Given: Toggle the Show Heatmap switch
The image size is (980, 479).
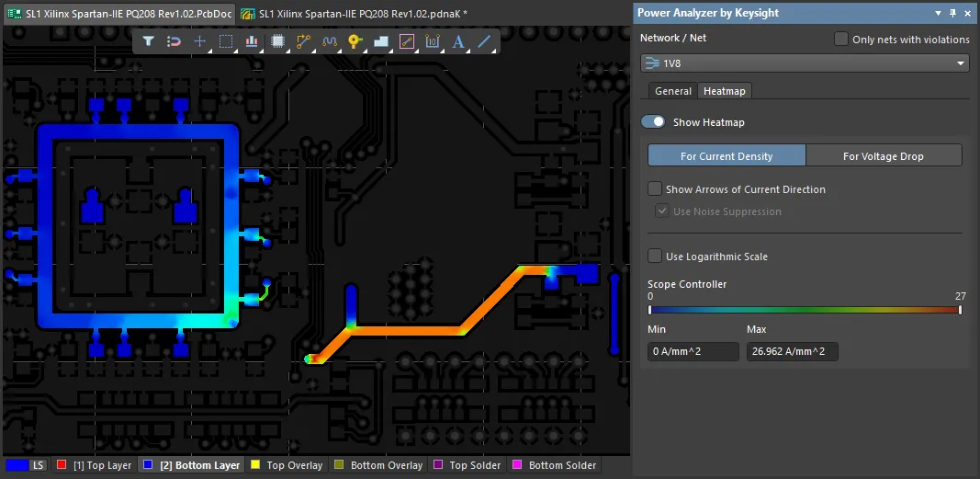Looking at the screenshot, I should pos(653,122).
